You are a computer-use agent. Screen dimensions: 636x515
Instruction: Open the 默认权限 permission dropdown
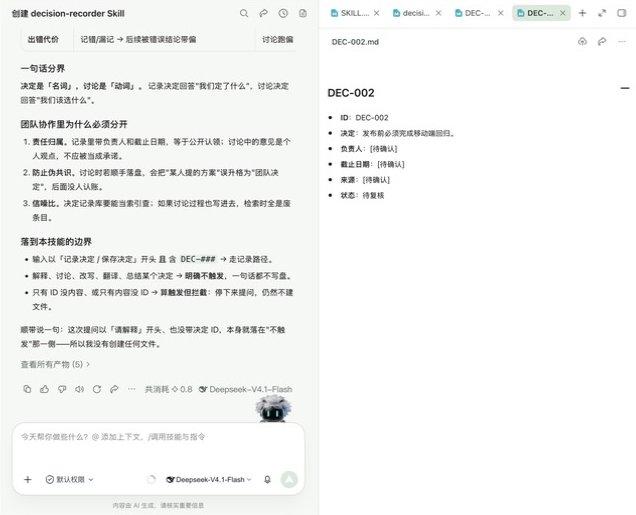(x=69, y=480)
